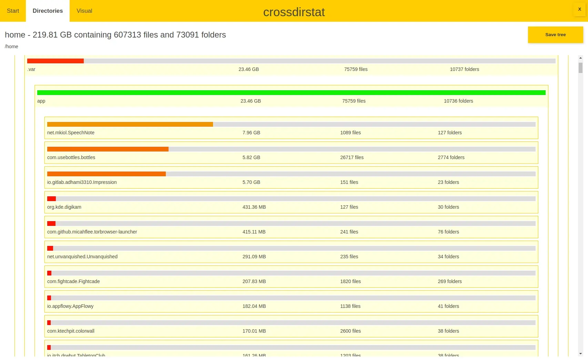Click the 10737 folders count of .var
This screenshot has height=364, width=588.
click(x=464, y=69)
